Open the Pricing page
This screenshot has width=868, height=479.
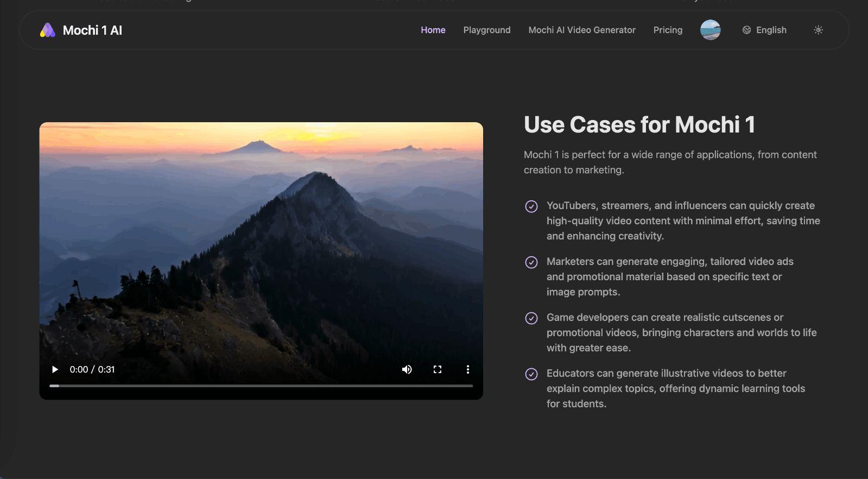pos(668,30)
